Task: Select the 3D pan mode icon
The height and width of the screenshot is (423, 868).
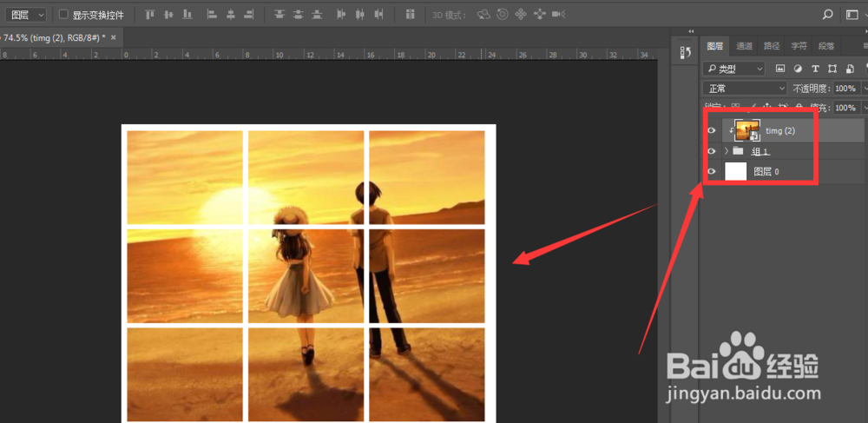Action: coord(521,15)
